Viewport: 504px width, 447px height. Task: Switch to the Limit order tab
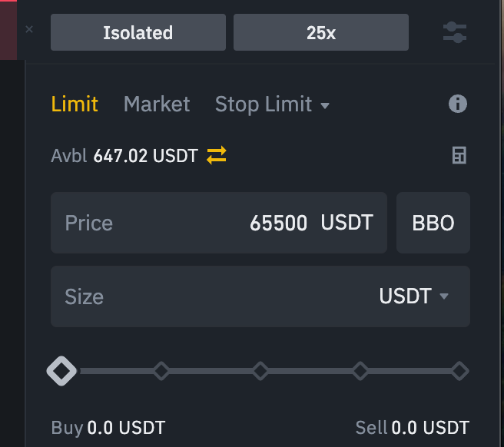75,104
